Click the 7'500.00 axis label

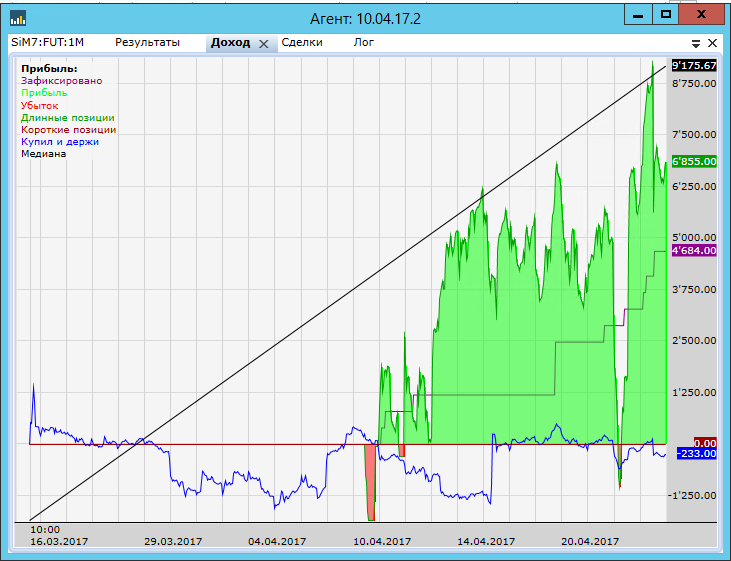(x=694, y=135)
